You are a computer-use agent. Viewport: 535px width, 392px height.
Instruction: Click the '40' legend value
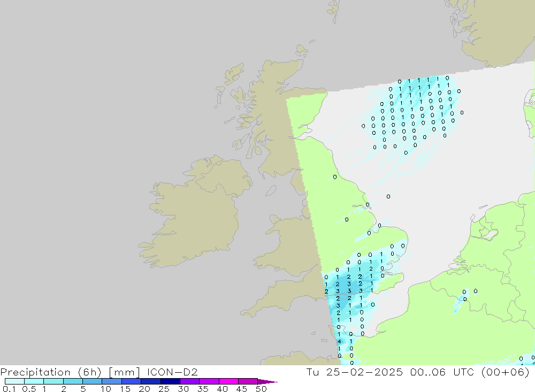pyautogui.click(x=223, y=389)
